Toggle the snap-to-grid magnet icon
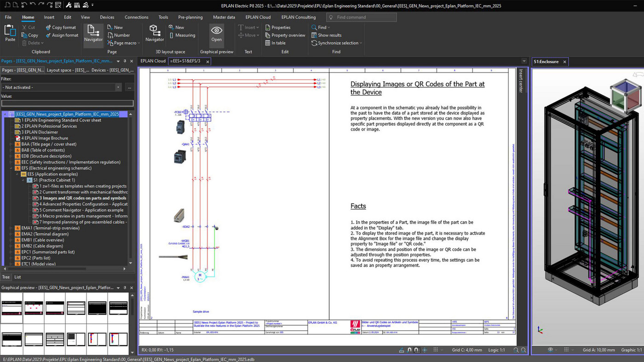Image resolution: width=644 pixels, height=362 pixels. [417, 350]
